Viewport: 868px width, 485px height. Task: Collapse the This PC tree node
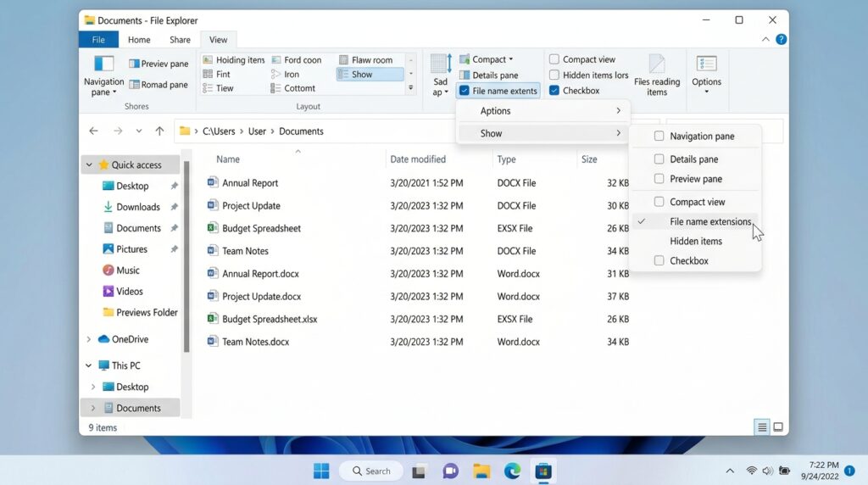pos(88,365)
